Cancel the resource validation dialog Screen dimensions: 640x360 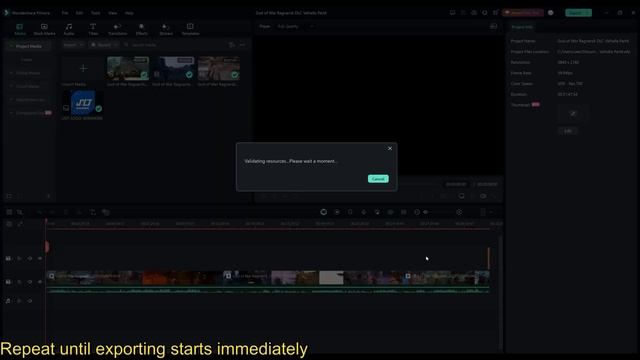tap(378, 179)
